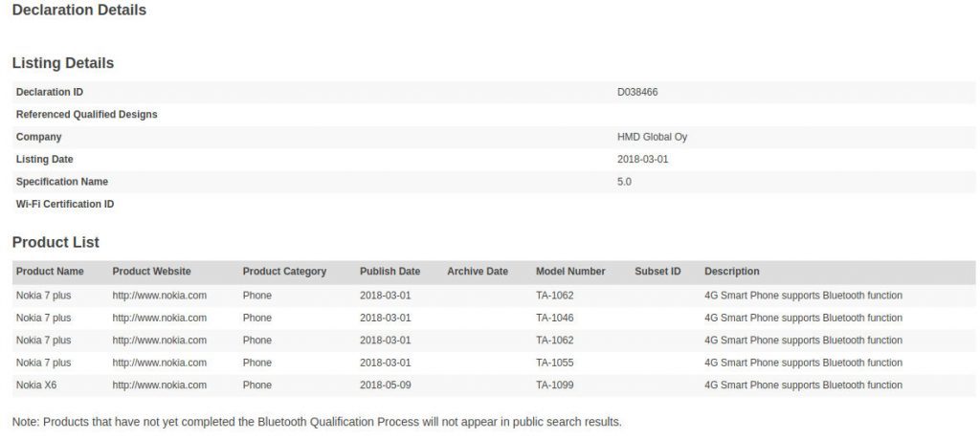Select the Declaration ID label
This screenshot has width=980, height=440.
50,92
